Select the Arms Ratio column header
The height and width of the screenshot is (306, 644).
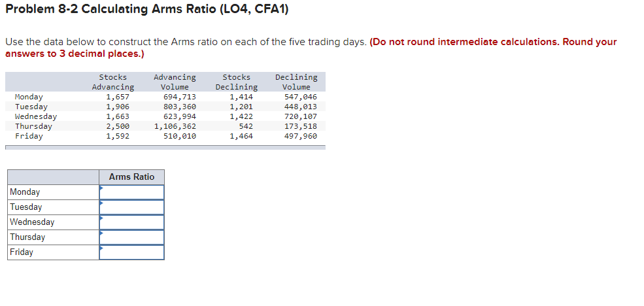pyautogui.click(x=131, y=177)
